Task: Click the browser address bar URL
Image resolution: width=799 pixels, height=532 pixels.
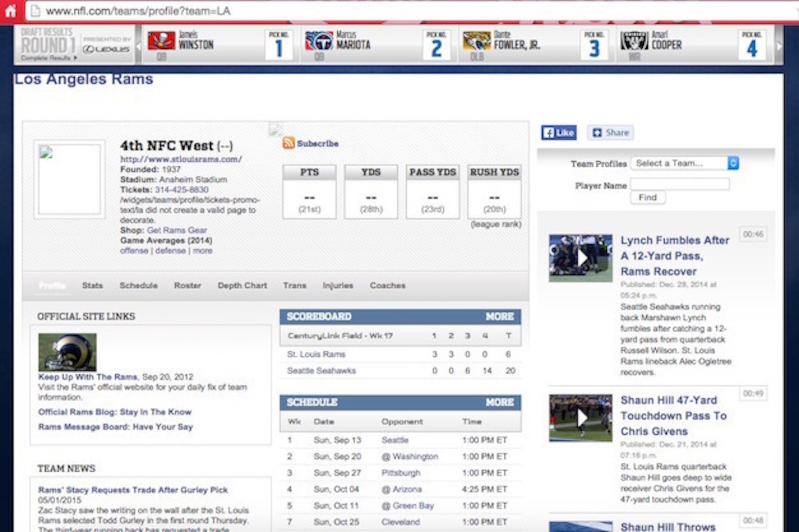Action: [x=138, y=11]
